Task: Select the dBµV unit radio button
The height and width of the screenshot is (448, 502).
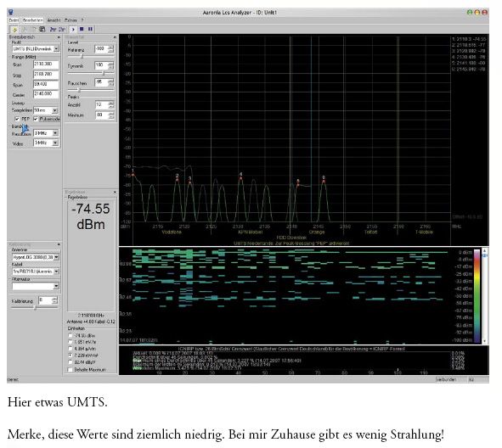Action: pyautogui.click(x=71, y=362)
